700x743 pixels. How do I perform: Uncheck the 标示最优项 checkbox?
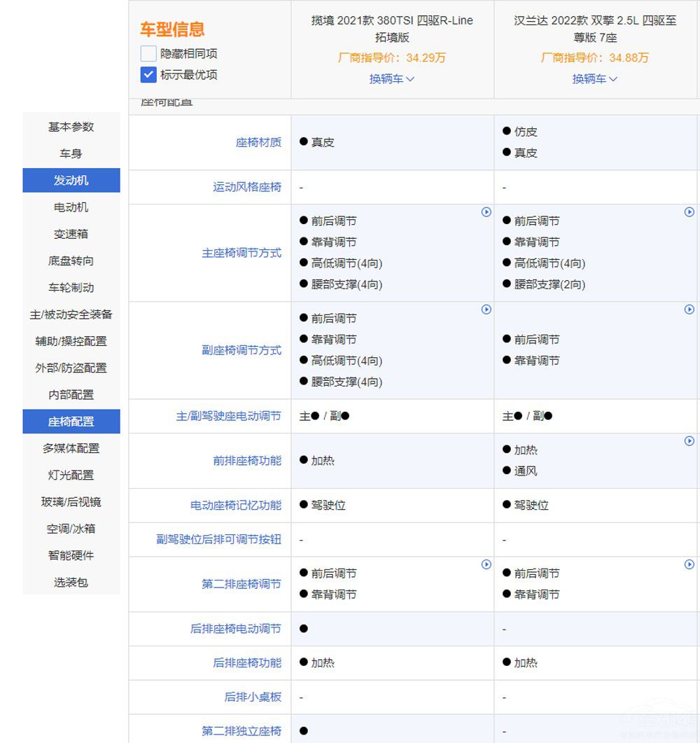point(148,74)
